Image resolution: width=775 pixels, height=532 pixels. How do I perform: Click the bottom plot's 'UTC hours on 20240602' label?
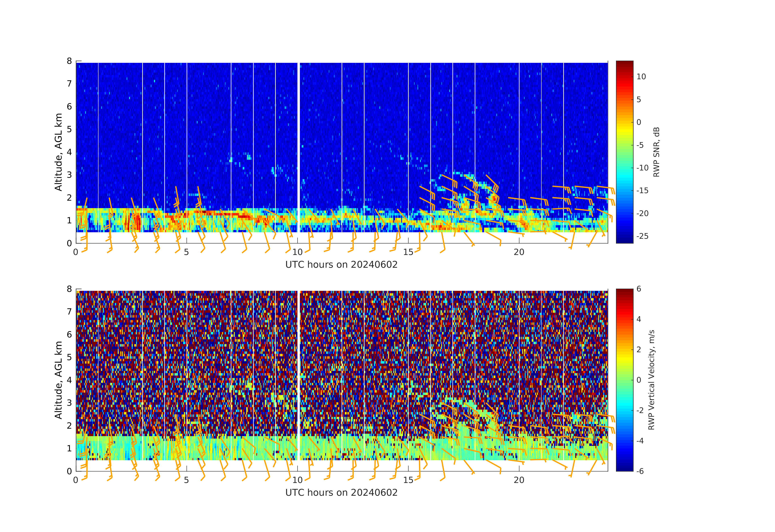coord(341,493)
